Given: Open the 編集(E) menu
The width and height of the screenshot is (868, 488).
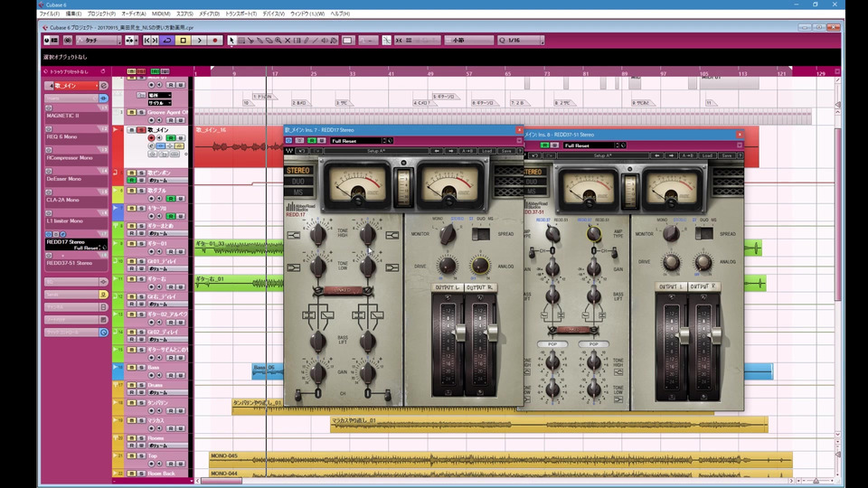Looking at the screenshot, I should 73,14.
